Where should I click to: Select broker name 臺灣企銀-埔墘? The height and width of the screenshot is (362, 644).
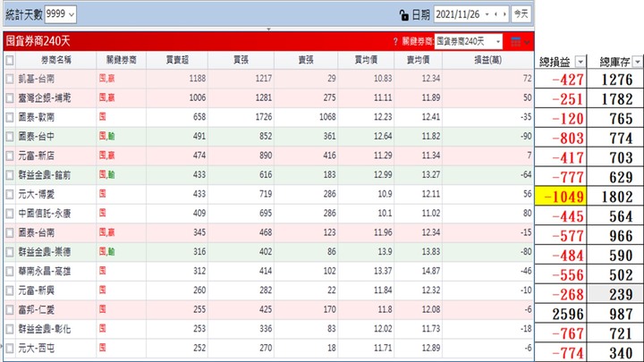[45, 97]
